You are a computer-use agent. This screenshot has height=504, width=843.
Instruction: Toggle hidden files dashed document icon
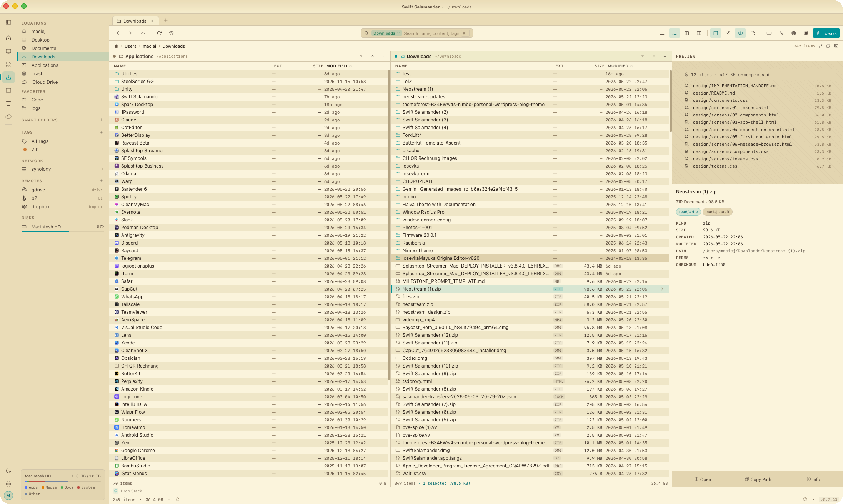(x=753, y=33)
